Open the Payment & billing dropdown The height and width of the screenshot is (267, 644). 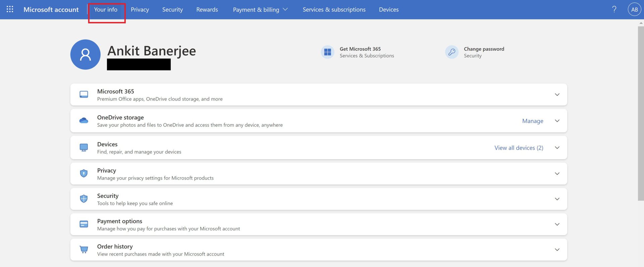point(260,10)
